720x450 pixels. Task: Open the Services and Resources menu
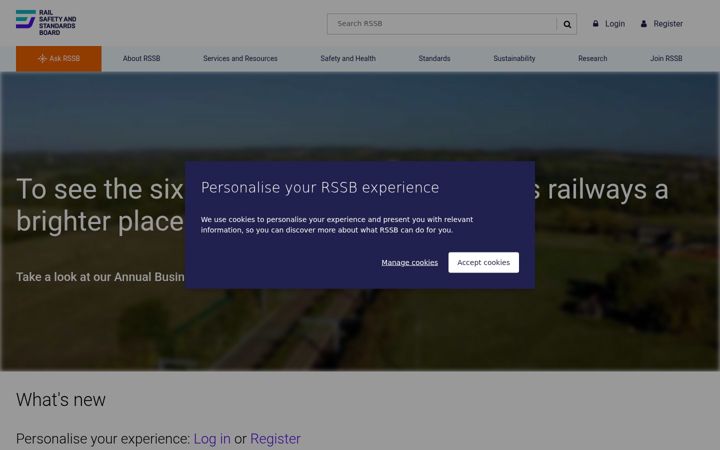tap(240, 59)
